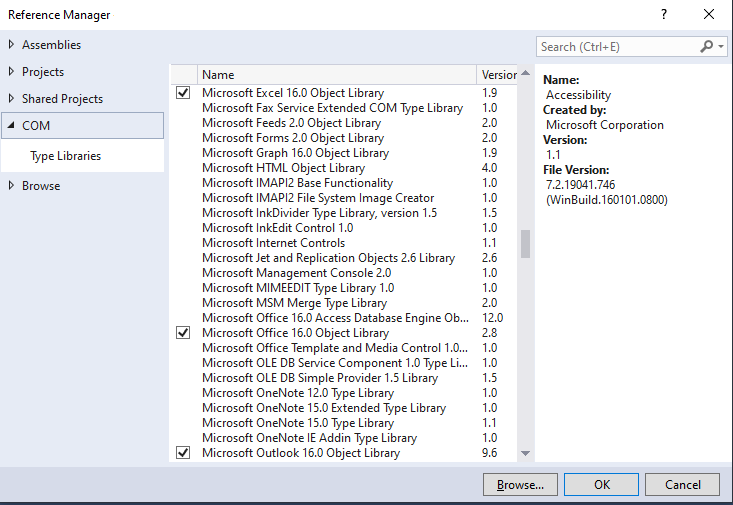Collapse the COM tree node arrow
733x505 pixels.
12,125
